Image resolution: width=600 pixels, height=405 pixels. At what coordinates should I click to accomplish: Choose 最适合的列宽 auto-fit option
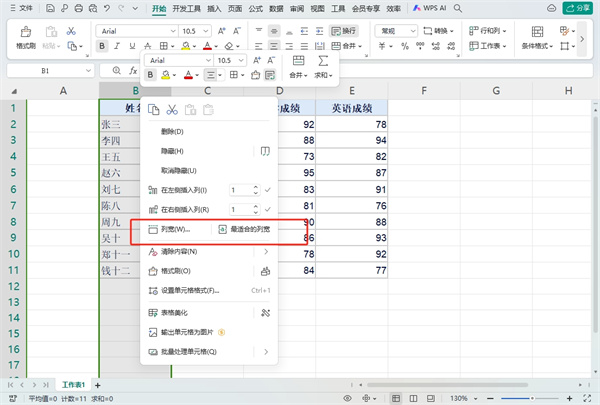[250, 230]
